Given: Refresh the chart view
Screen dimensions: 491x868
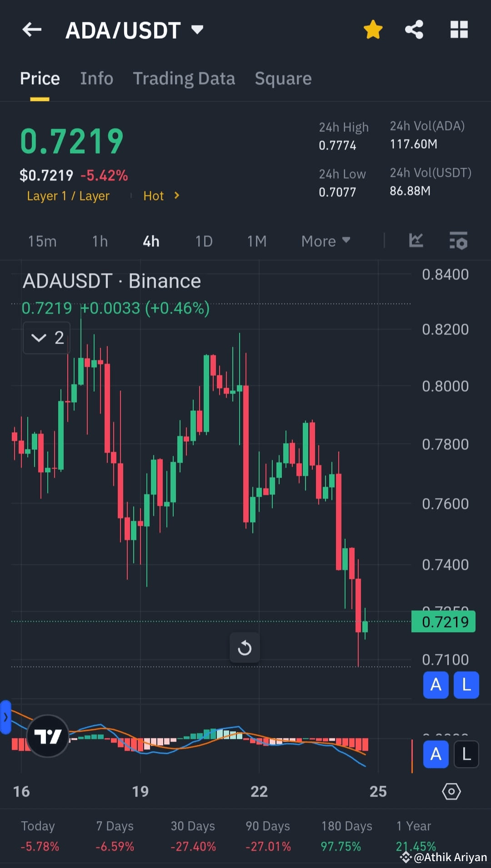Looking at the screenshot, I should pyautogui.click(x=245, y=648).
